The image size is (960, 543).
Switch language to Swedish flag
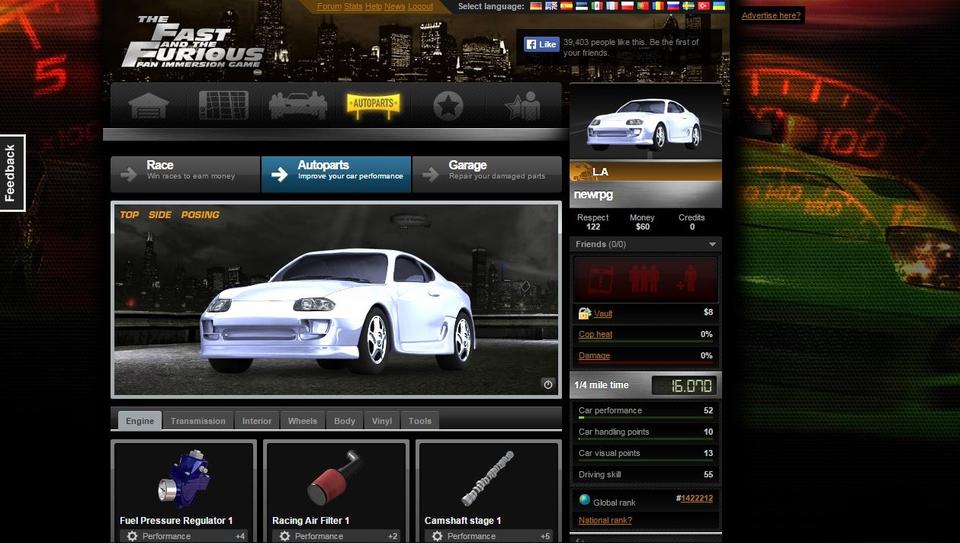tap(688, 6)
